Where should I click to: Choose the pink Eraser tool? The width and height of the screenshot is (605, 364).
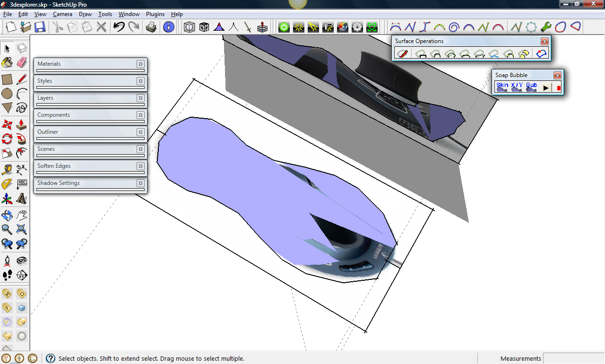tap(22, 63)
